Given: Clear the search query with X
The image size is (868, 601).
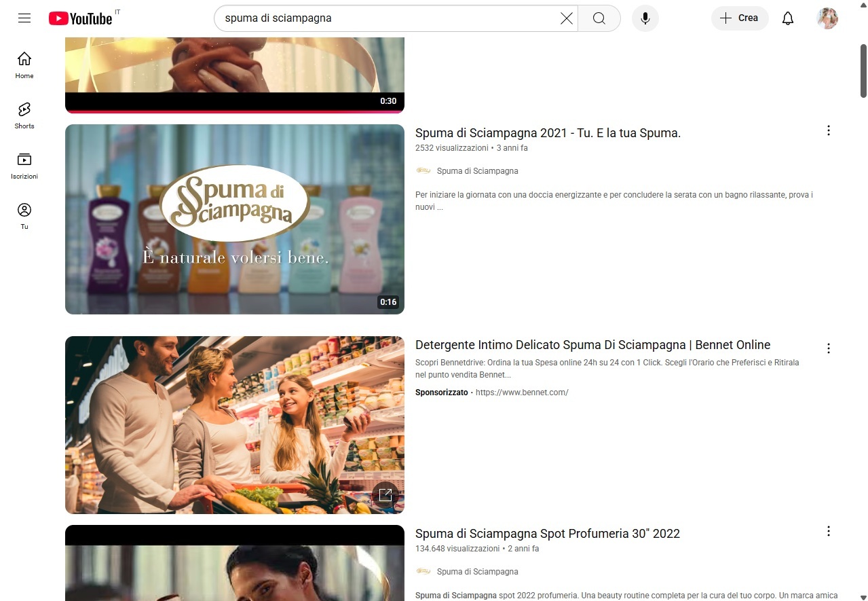Looking at the screenshot, I should pyautogui.click(x=567, y=18).
